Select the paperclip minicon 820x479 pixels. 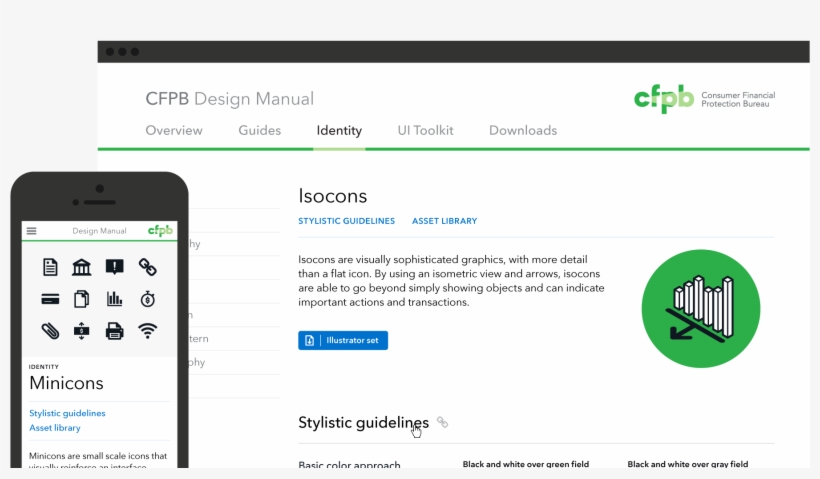[x=50, y=330]
